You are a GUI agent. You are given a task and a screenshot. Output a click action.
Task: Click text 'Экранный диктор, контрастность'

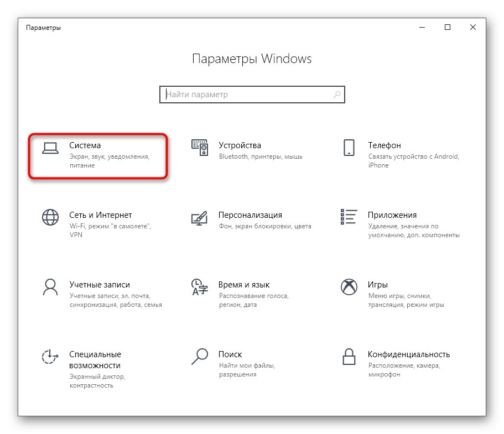[x=97, y=381]
